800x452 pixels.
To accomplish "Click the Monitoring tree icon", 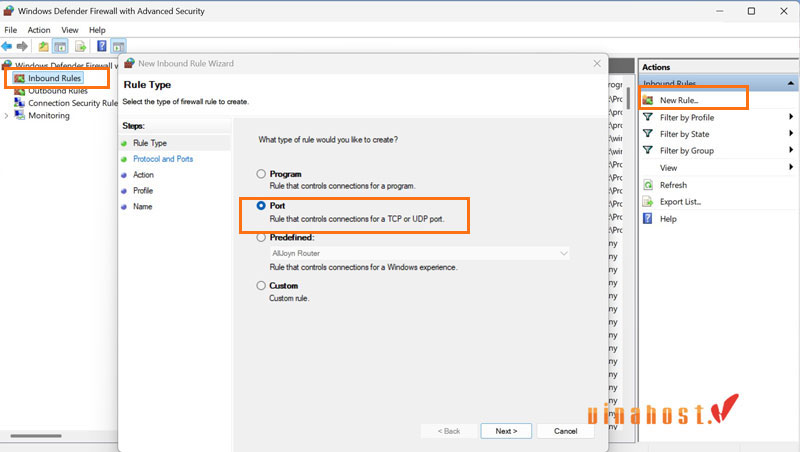I will tap(19, 115).
